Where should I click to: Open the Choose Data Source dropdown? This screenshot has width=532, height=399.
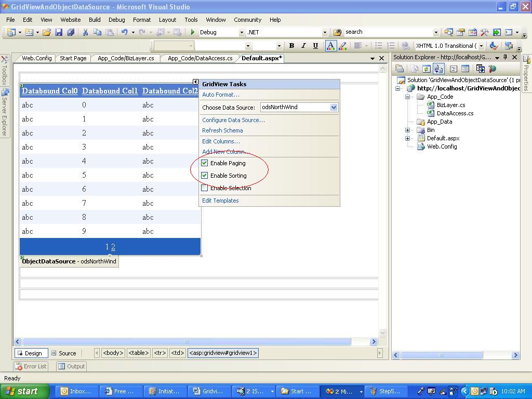[x=334, y=107]
